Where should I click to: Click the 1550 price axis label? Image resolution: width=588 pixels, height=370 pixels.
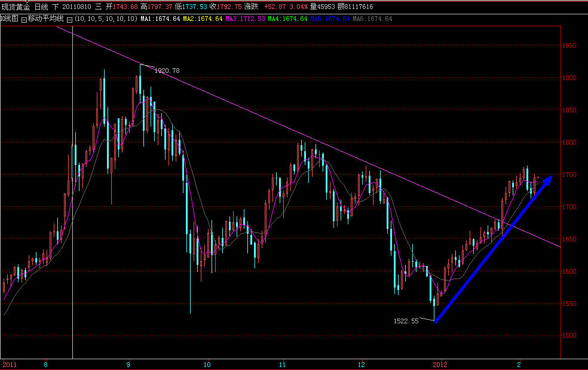point(569,304)
